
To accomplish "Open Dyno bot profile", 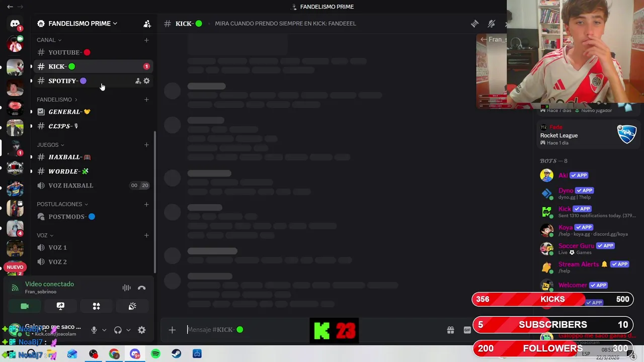I will point(588,194).
